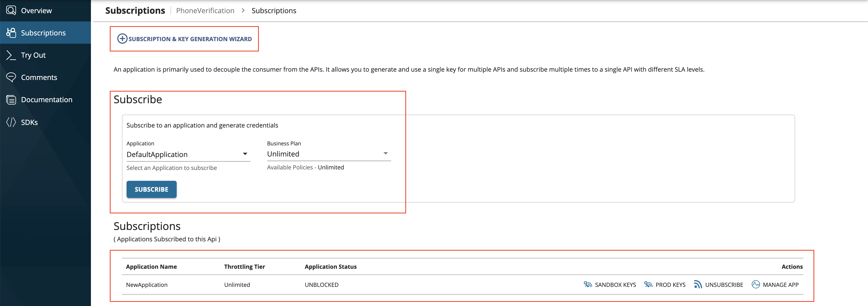The image size is (868, 306).
Task: Launch Subscription & Key Generation Wizard
Action: [190, 39]
